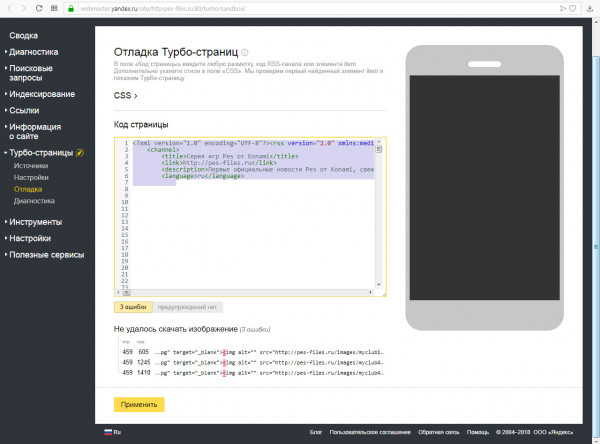Click the Применить button
The image size is (600, 444).
click(139, 405)
